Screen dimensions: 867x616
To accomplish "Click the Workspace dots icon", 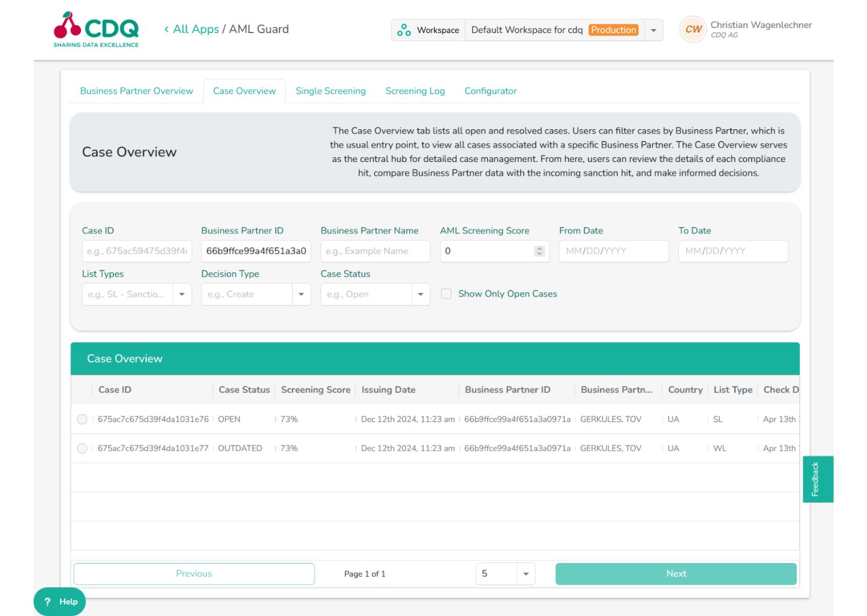I will coord(404,30).
